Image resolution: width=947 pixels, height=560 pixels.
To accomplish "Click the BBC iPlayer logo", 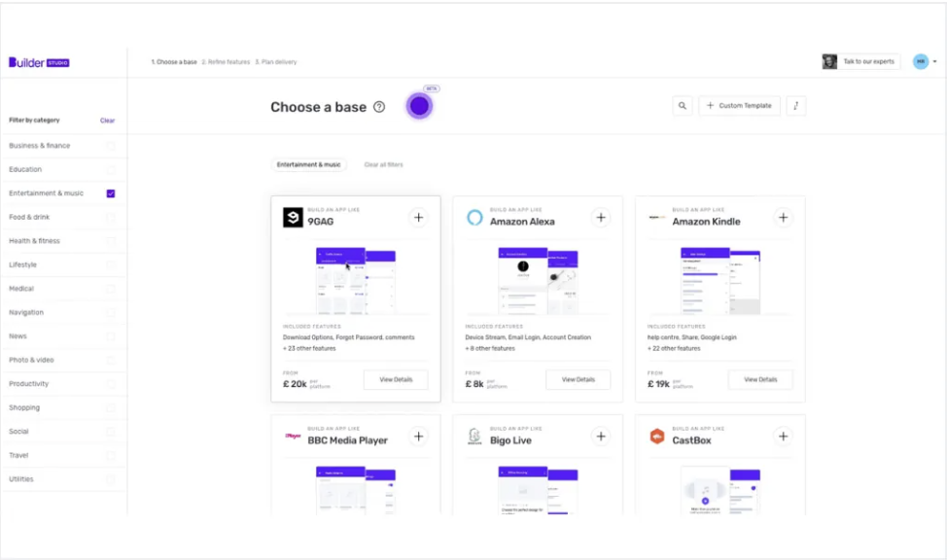I will click(293, 436).
